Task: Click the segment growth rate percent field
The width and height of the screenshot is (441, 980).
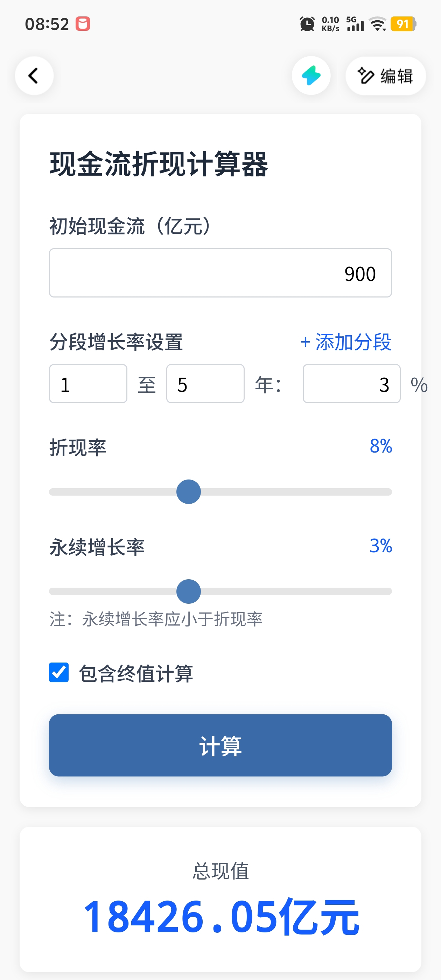Action: [x=351, y=384]
